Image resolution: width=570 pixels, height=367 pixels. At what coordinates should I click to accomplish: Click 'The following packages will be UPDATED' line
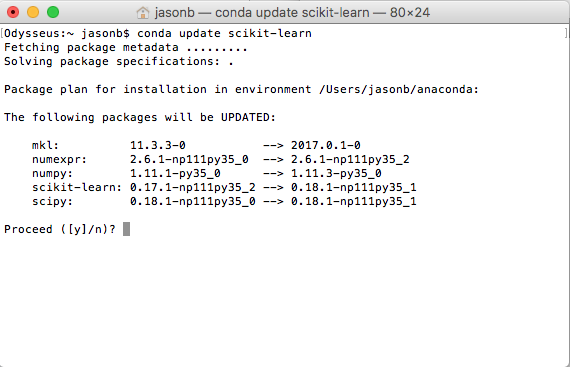click(x=140, y=117)
